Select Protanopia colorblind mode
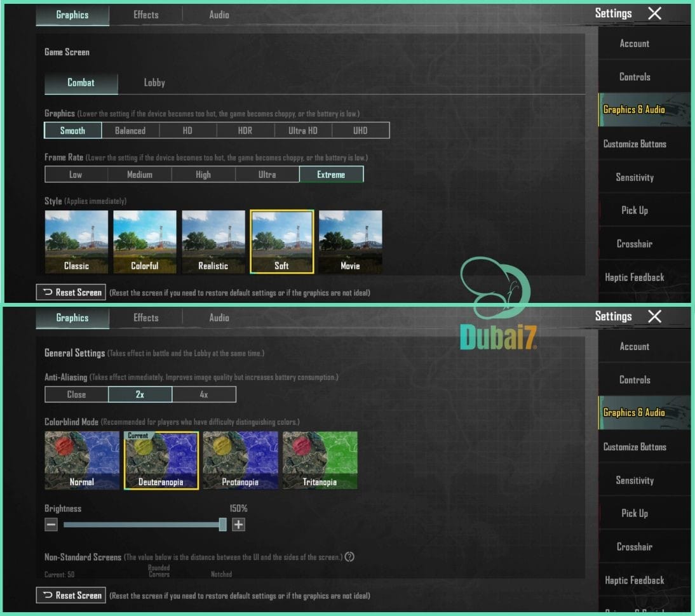Viewport: 695px width, 616px height. pos(240,460)
